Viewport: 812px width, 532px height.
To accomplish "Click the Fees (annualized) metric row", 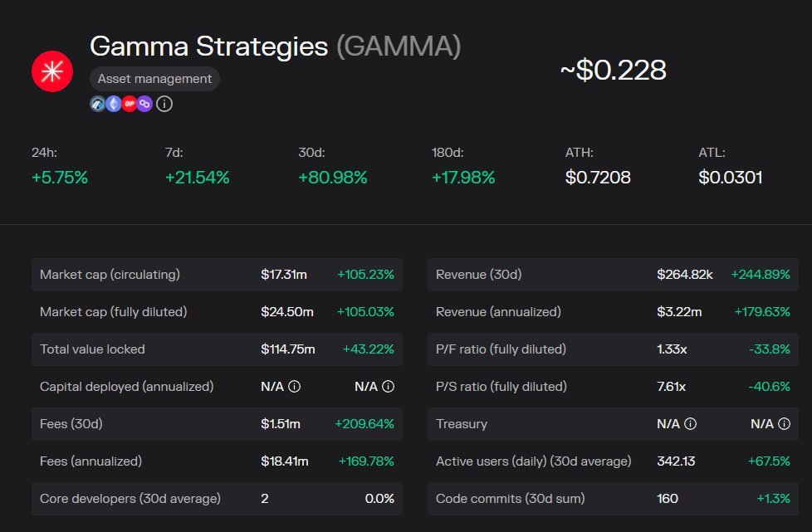I will pyautogui.click(x=217, y=461).
